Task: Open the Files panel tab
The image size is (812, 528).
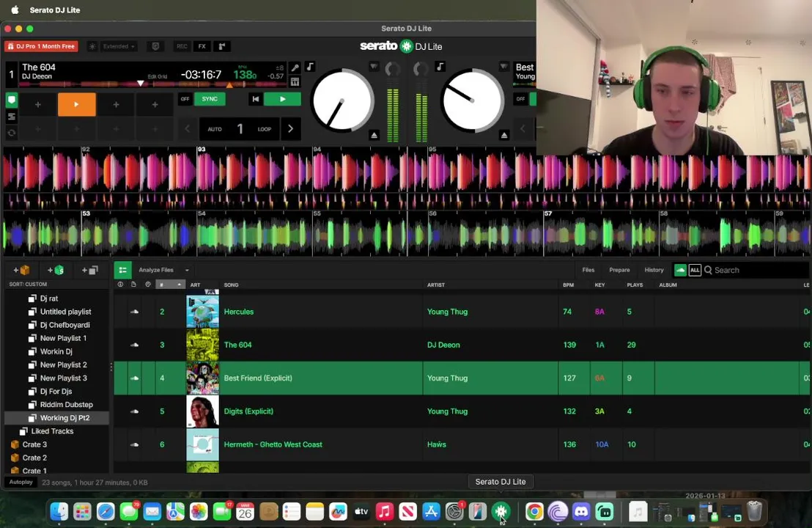Action: (588, 270)
